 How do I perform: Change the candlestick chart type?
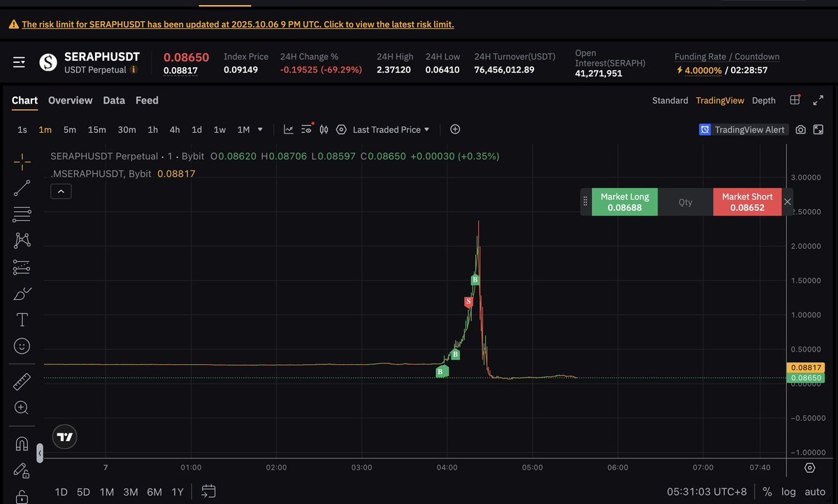click(324, 129)
